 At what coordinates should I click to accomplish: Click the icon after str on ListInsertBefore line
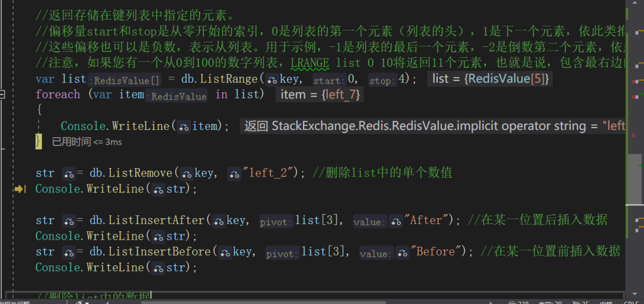pyautogui.click(x=69, y=253)
